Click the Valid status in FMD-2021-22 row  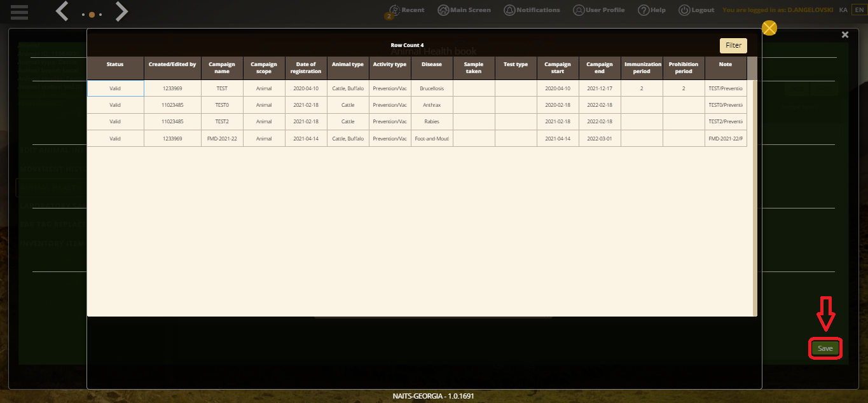click(115, 138)
